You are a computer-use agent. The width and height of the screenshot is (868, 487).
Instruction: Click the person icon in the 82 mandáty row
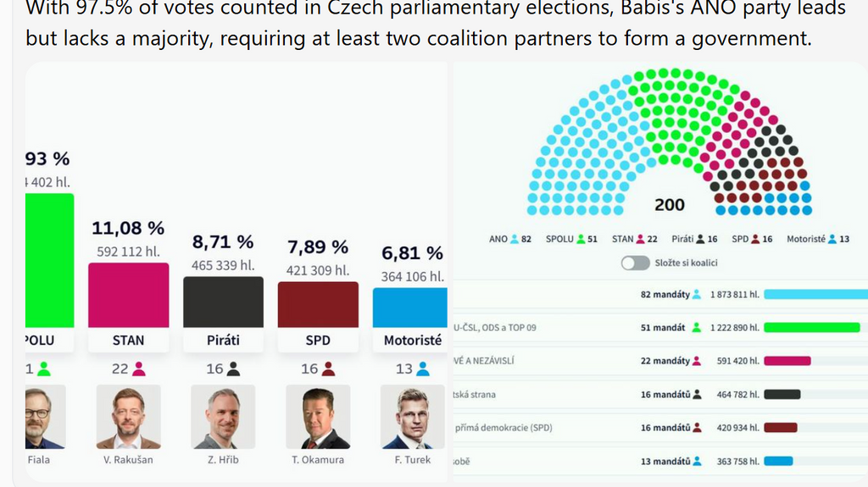tap(697, 295)
